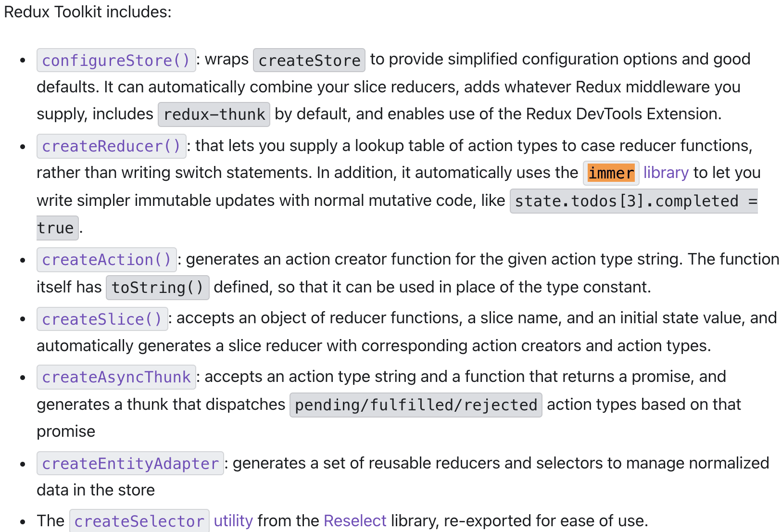
Task: Click the state.todos[3].completed code snippet
Action: click(633, 201)
